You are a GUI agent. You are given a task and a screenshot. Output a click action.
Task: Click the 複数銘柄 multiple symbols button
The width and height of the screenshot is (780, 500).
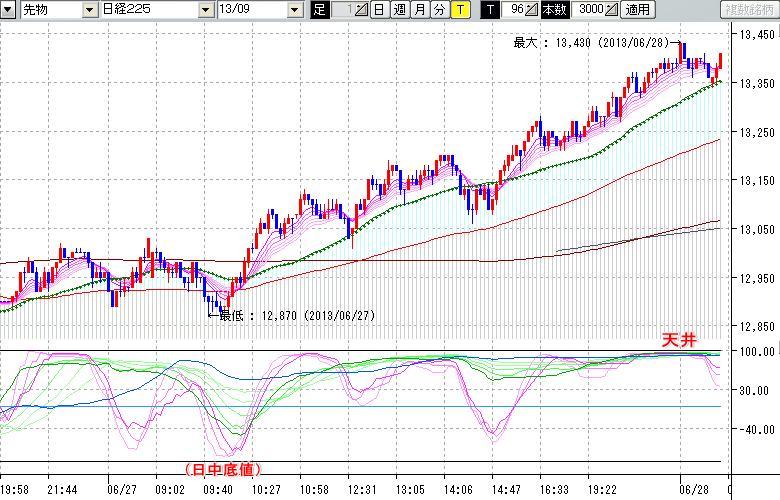[x=749, y=10]
